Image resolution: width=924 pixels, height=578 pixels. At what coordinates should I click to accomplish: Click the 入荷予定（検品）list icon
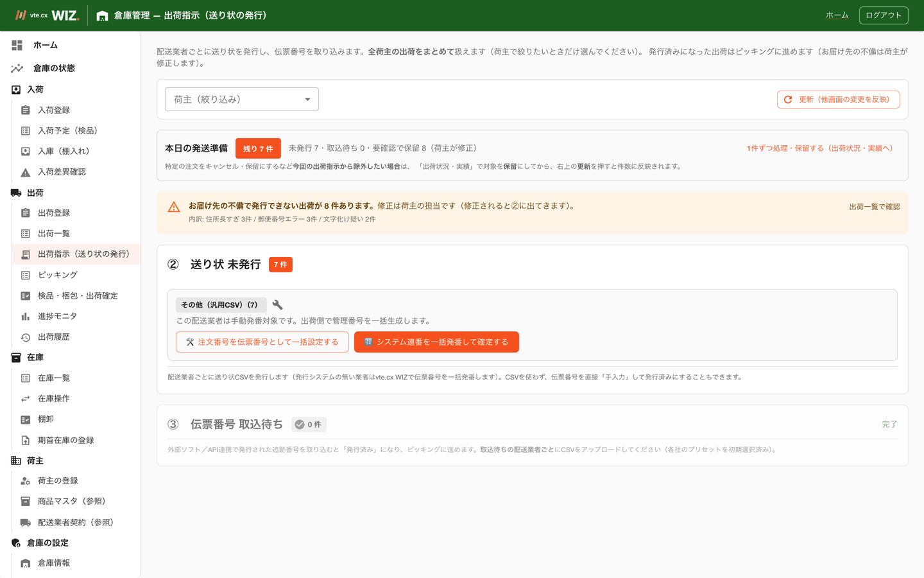(26, 130)
